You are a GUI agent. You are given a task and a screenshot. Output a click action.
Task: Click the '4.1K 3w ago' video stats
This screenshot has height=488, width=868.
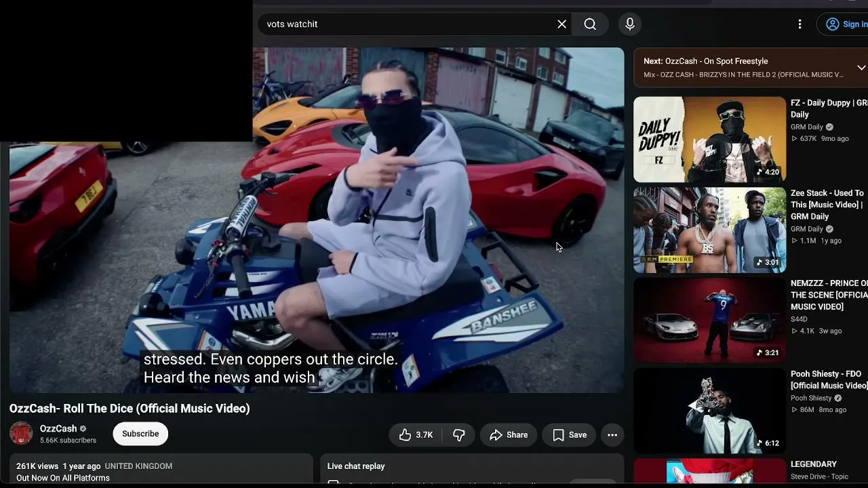tap(816, 331)
